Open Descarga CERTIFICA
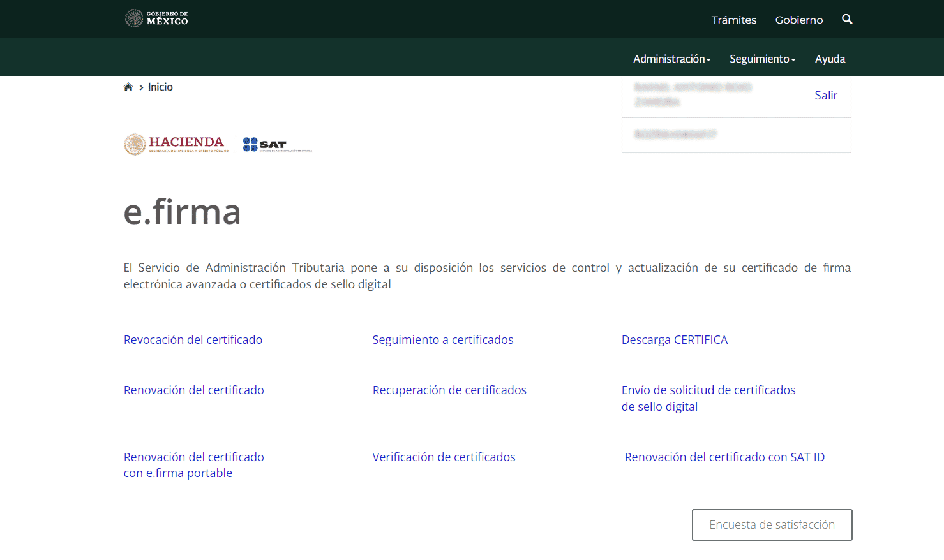This screenshot has height=560, width=944. [675, 339]
